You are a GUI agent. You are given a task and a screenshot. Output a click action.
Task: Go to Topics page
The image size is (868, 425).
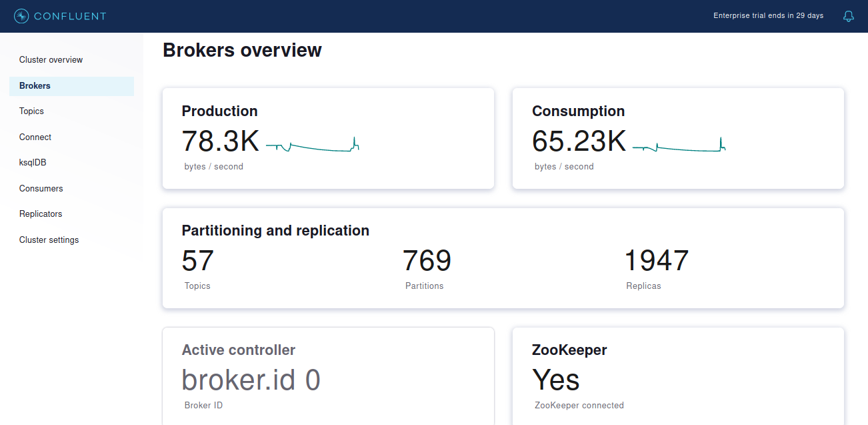pyautogui.click(x=32, y=111)
